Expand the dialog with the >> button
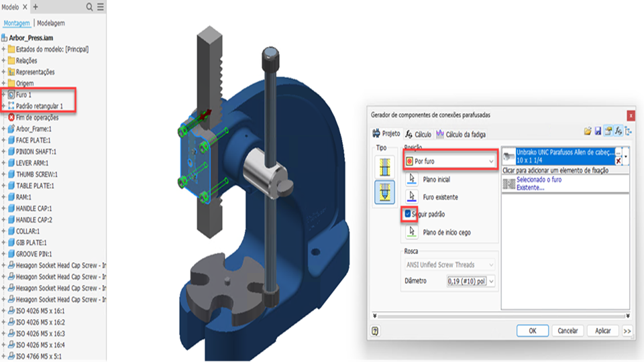The image size is (644, 362). pyautogui.click(x=627, y=330)
